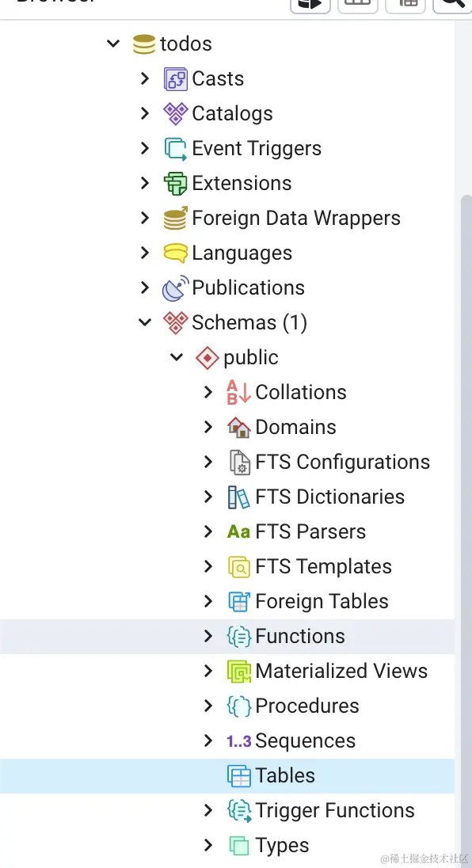The image size is (472, 868).
Task: Click the Sequences 1..3 icon
Action: point(238,740)
